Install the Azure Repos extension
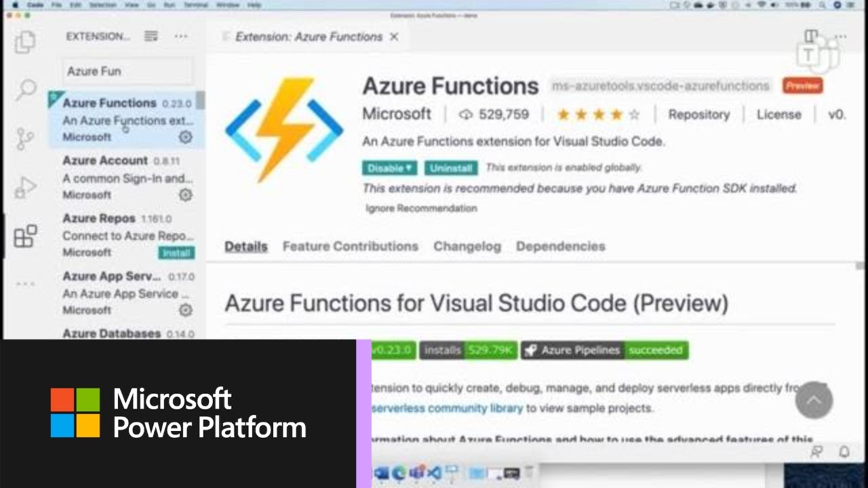Screen dimensions: 868x488 tap(176, 253)
